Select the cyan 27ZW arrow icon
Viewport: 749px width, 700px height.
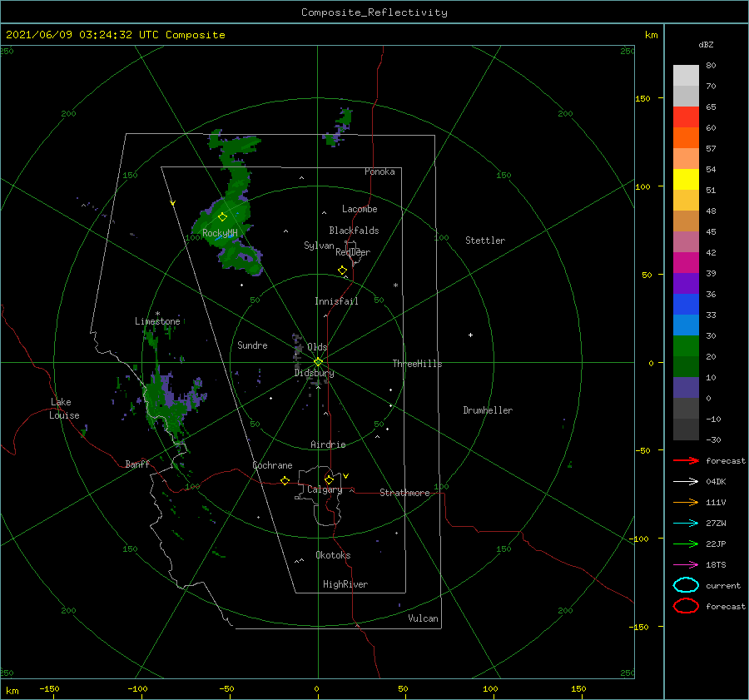click(x=686, y=524)
